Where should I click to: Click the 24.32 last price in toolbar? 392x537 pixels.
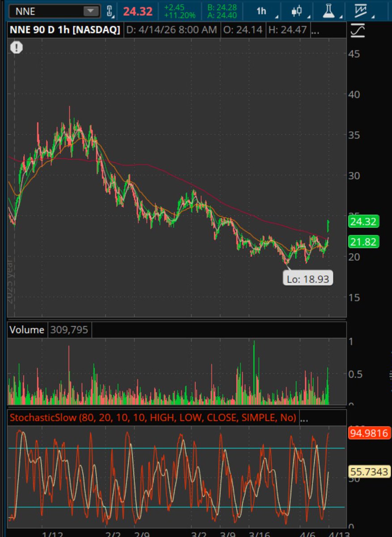click(138, 11)
